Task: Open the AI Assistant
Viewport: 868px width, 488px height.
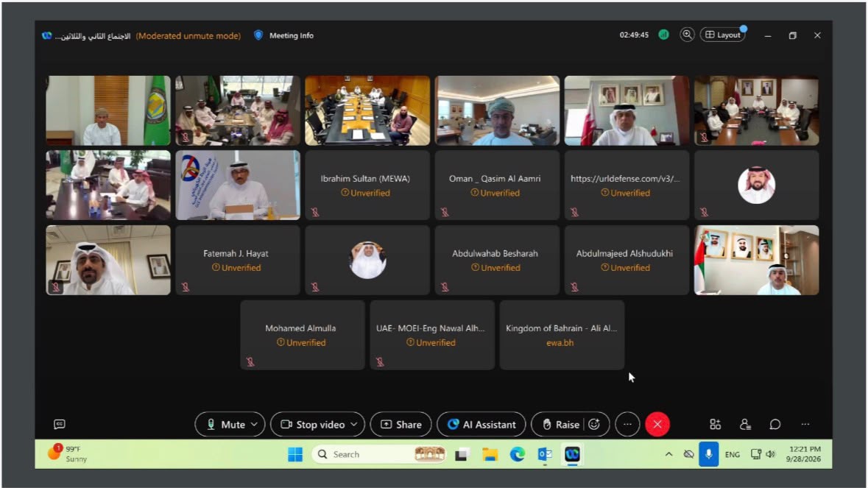Action: [x=481, y=425]
